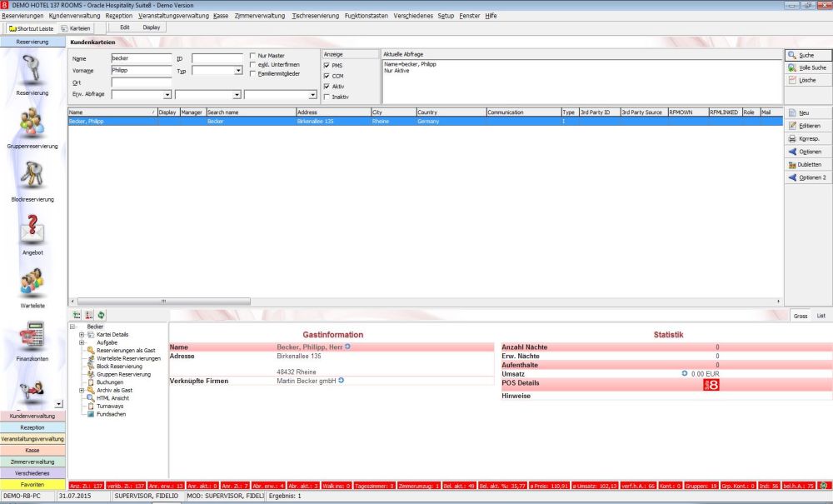The height and width of the screenshot is (504, 833).
Task: Click the Display toolbar button
Action: click(152, 27)
